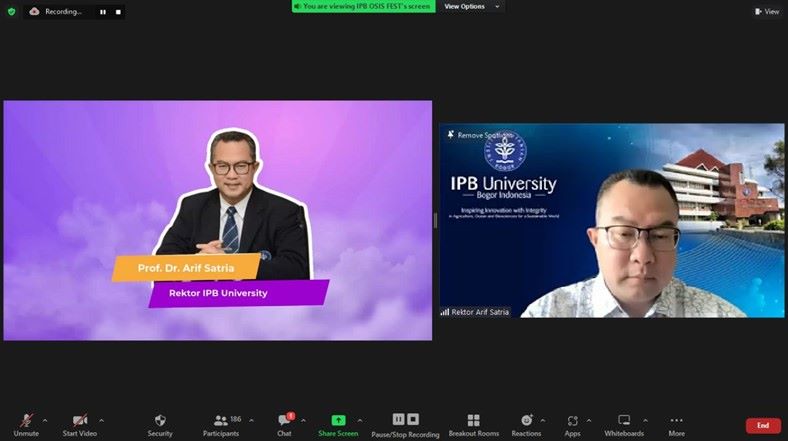
Task: Click the green screen-viewing notification banner
Action: [363, 7]
